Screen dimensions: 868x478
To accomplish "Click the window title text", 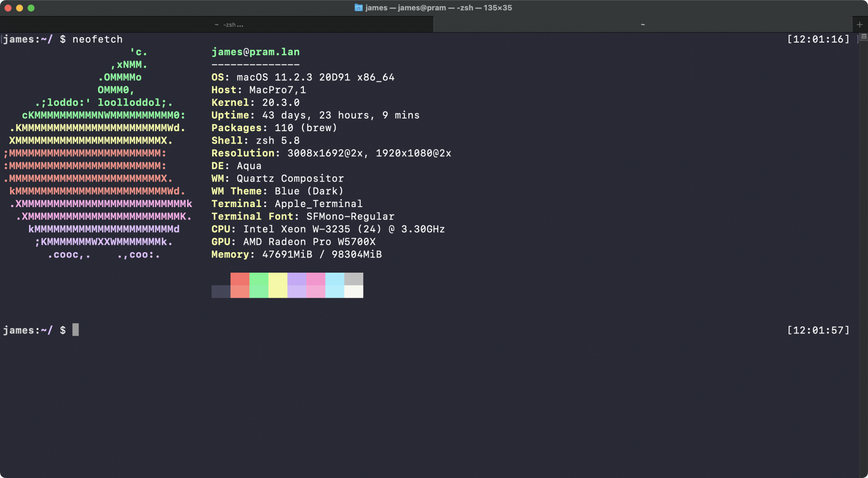I will [x=438, y=8].
